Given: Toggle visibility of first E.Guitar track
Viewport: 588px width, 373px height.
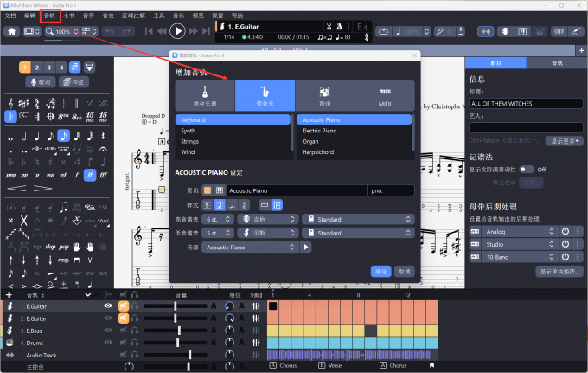Looking at the screenshot, I should click(108, 306).
